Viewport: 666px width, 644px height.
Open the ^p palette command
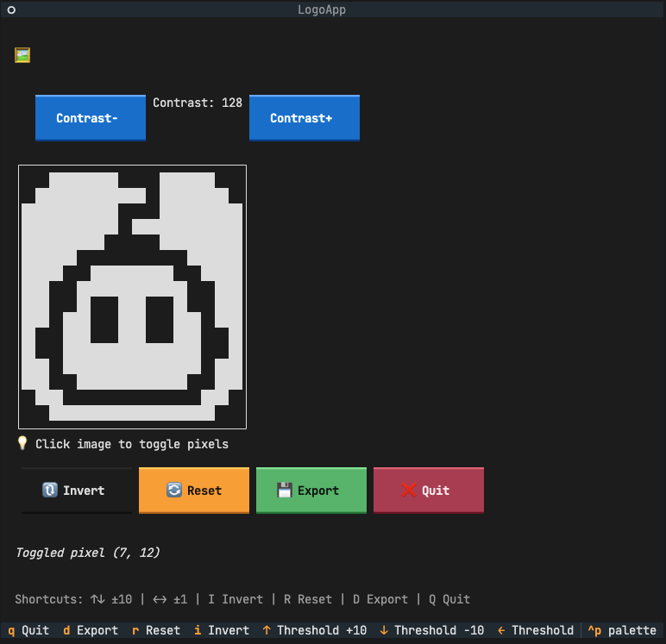click(621, 630)
